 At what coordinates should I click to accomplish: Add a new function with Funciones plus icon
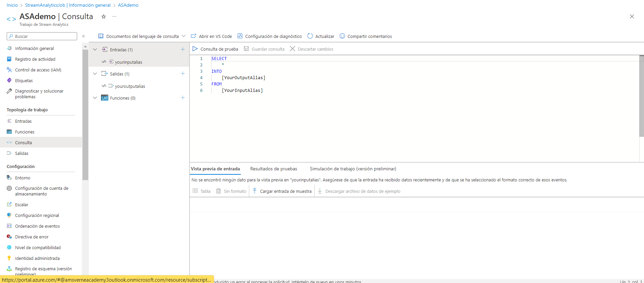(x=183, y=98)
